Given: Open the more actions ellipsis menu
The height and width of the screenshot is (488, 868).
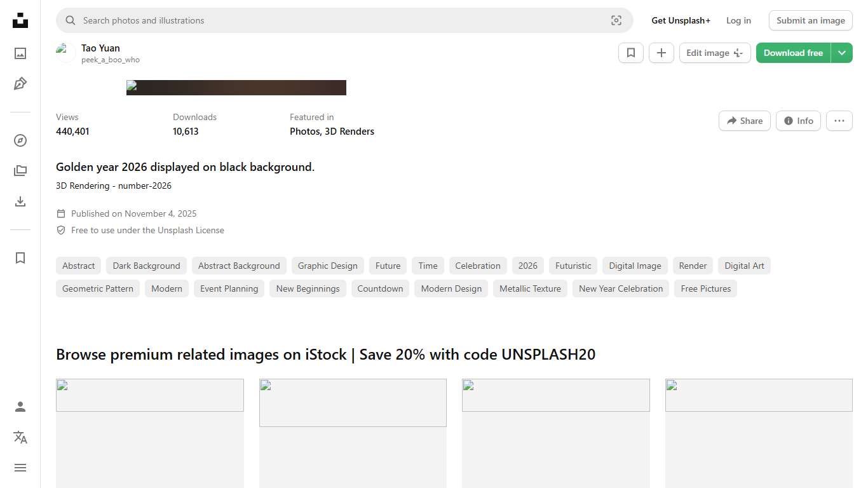Looking at the screenshot, I should coord(839,121).
